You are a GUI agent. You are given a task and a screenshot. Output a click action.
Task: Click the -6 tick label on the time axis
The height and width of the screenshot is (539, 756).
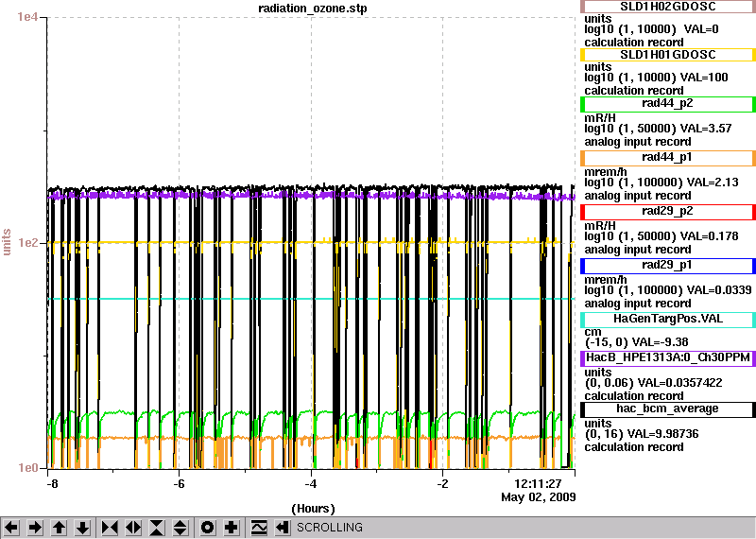tap(179, 483)
